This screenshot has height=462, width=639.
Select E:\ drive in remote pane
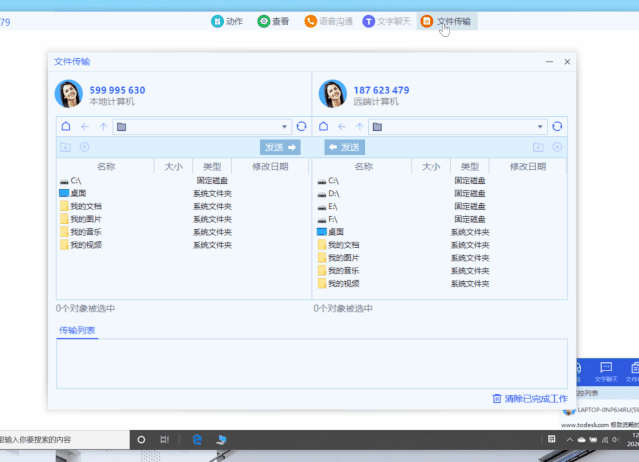pos(441,206)
